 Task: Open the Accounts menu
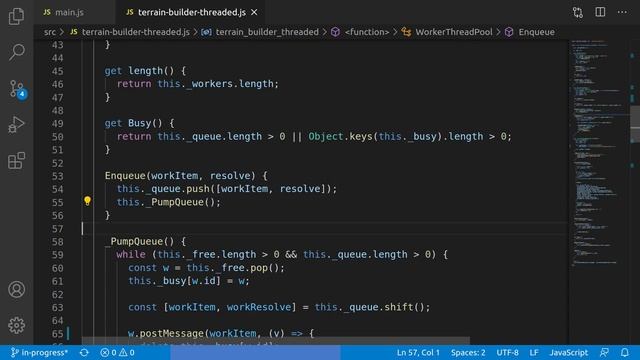point(16,289)
